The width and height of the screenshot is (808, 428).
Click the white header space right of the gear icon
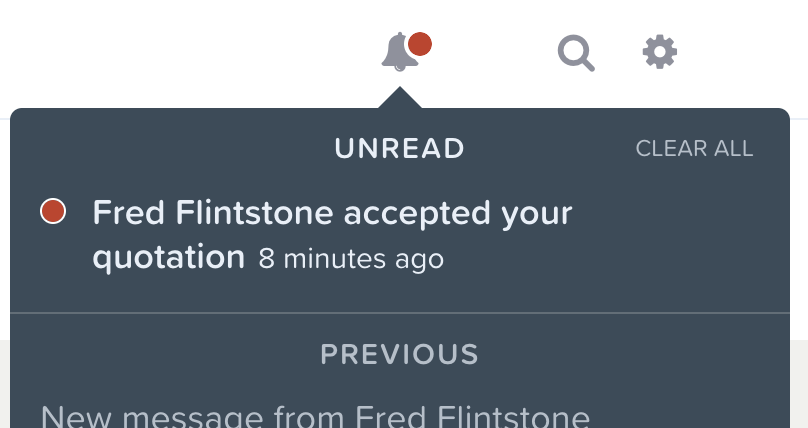[x=742, y=52]
